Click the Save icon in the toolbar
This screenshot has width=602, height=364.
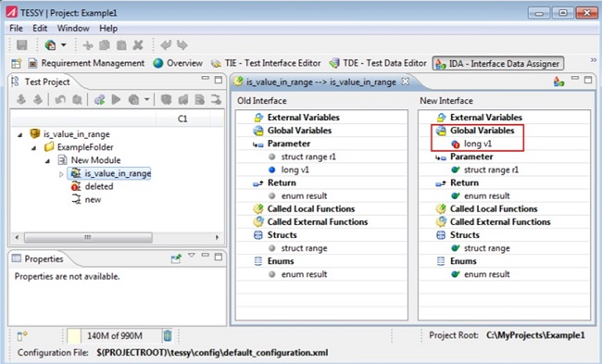pos(22,45)
